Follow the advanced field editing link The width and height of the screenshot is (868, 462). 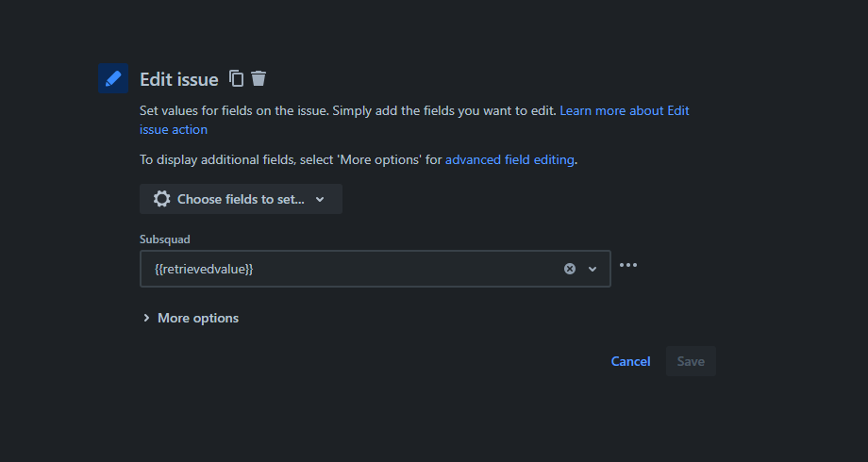509,160
